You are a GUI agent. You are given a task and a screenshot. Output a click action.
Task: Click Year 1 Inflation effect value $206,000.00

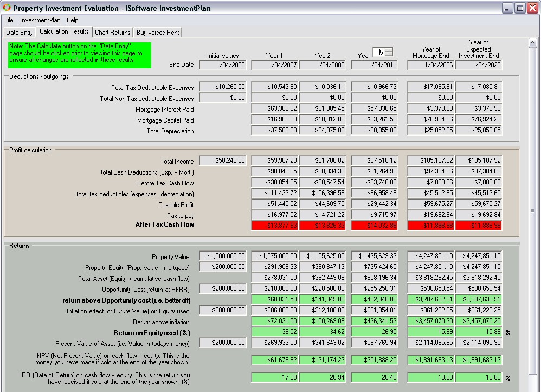click(275, 310)
